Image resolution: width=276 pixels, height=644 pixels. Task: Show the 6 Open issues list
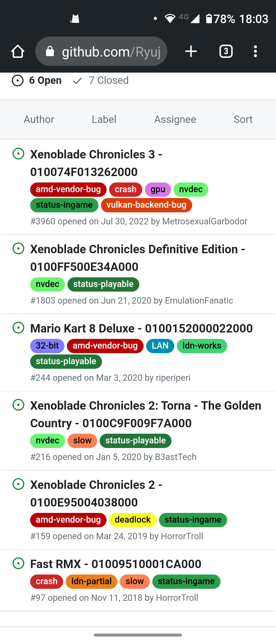coord(37,80)
